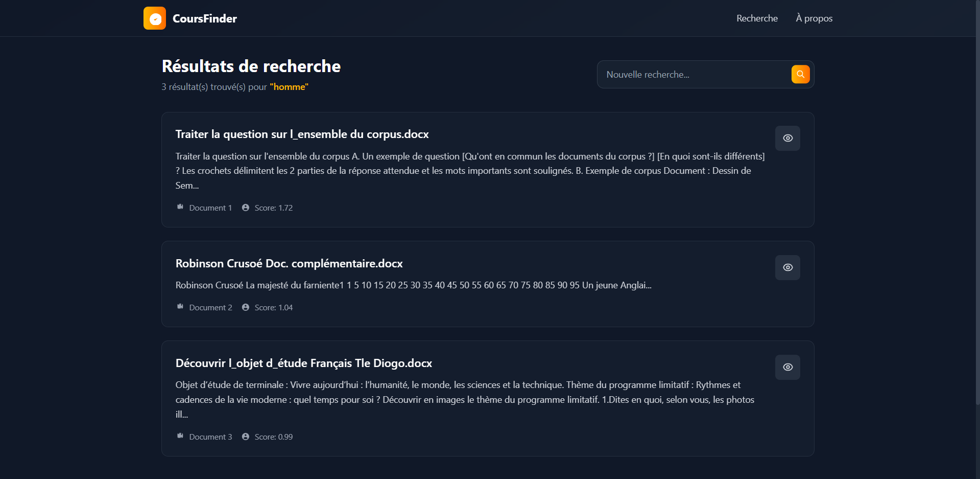Open the Robinson Crusoé Doc. complémentaire.docx title

pyautogui.click(x=289, y=264)
